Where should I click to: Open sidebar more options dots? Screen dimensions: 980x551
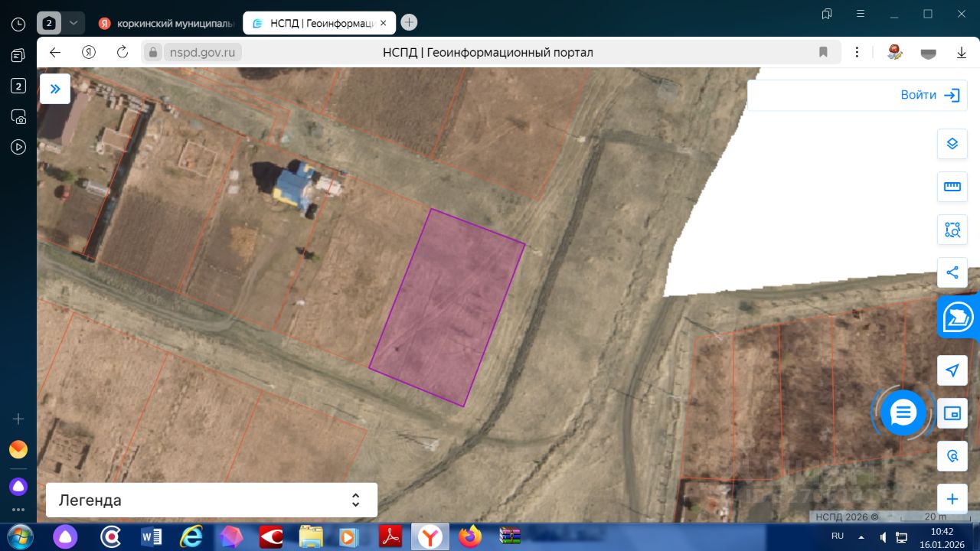[18, 509]
